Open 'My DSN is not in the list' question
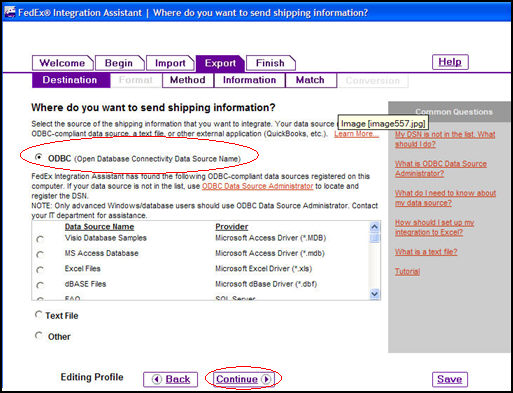Image resolution: width=513 pixels, height=393 pixels. point(445,139)
